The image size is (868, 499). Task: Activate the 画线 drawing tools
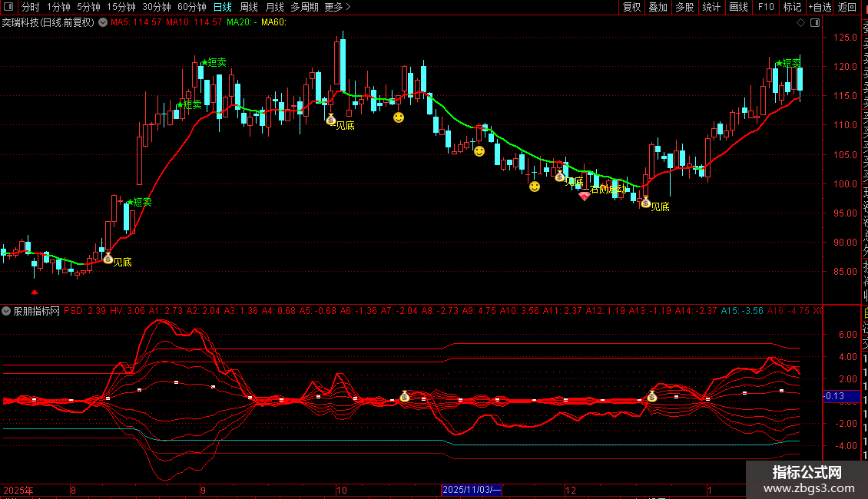(x=738, y=7)
